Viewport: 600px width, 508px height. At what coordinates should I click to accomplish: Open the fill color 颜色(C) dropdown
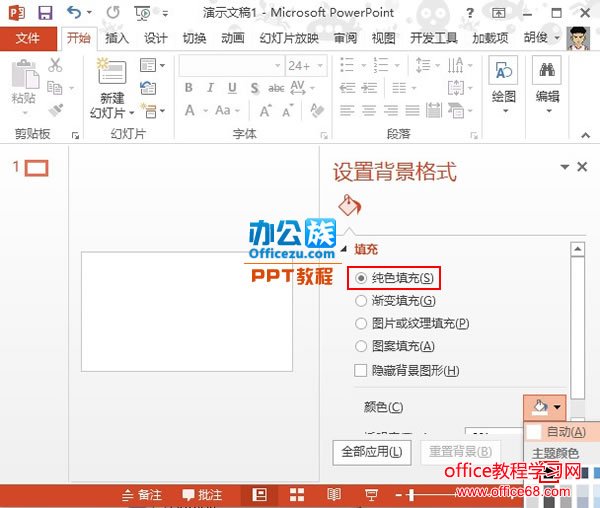click(545, 407)
